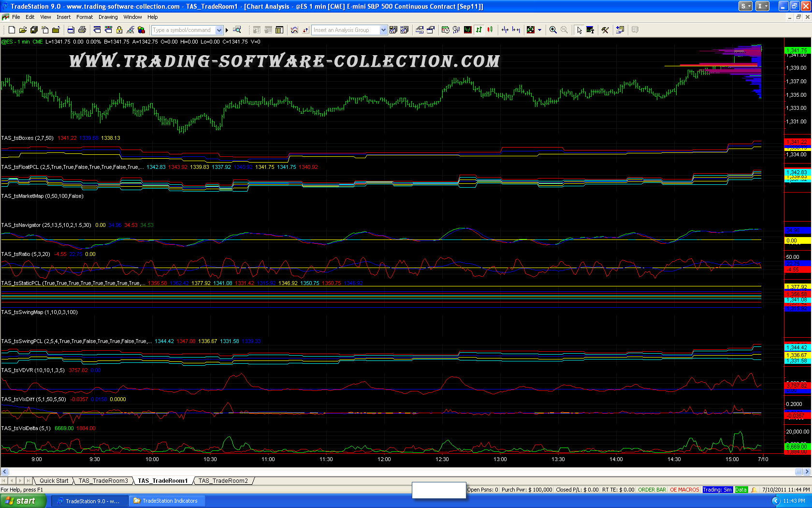
Task: Click the candlestick chart style icon
Action: pos(490,30)
